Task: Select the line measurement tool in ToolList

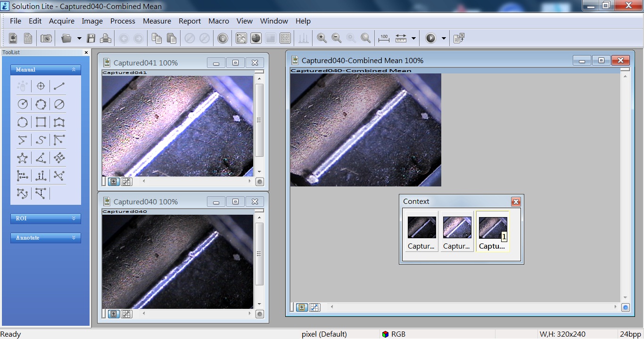Action: (x=59, y=86)
